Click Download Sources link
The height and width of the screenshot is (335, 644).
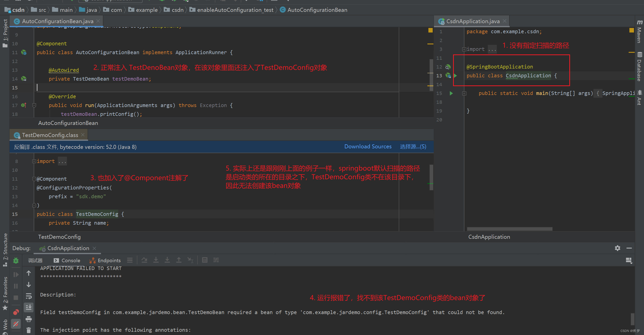click(x=368, y=147)
